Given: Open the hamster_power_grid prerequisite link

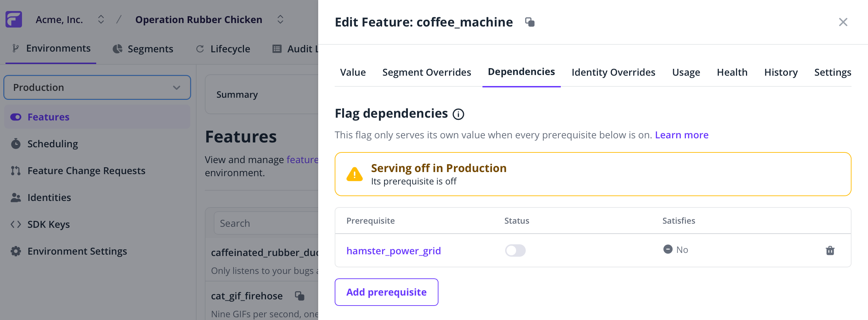Looking at the screenshot, I should pyautogui.click(x=393, y=251).
